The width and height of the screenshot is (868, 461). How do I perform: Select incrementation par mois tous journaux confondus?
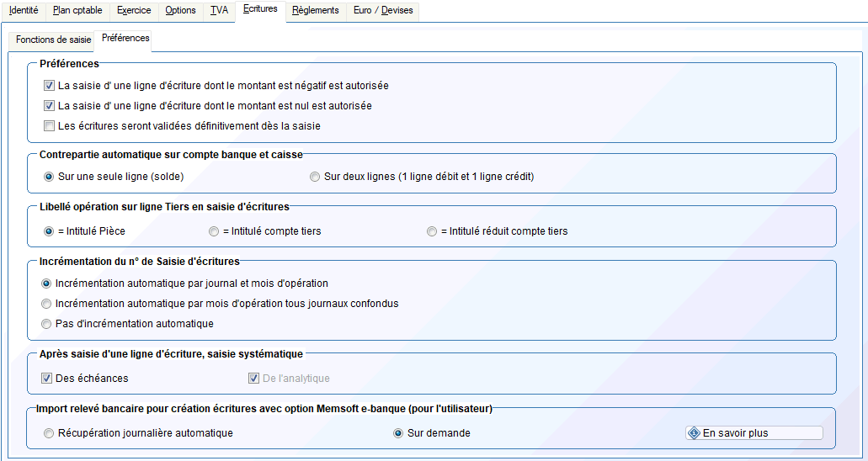(47, 304)
